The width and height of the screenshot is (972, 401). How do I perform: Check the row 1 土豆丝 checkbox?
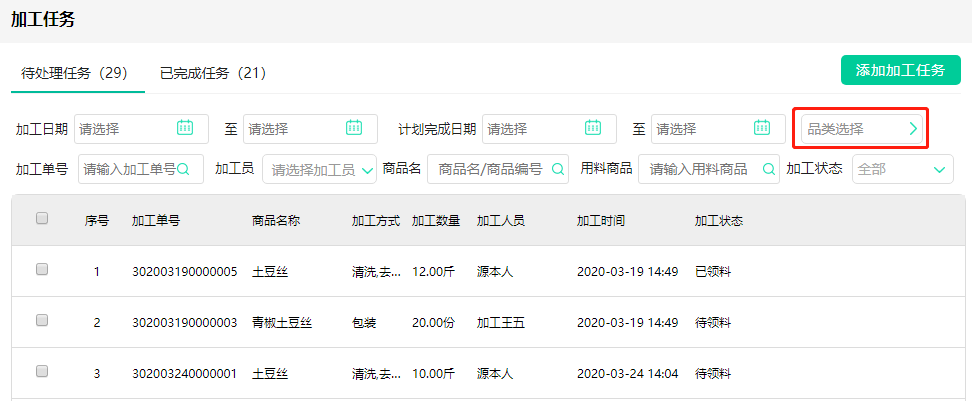(42, 269)
